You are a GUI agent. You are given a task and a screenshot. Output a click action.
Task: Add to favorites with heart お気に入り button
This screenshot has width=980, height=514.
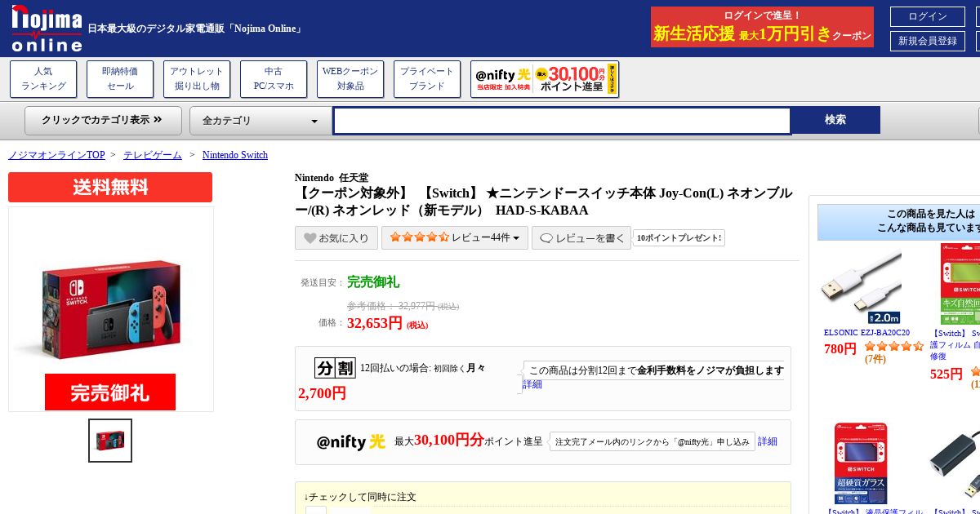pos(336,238)
